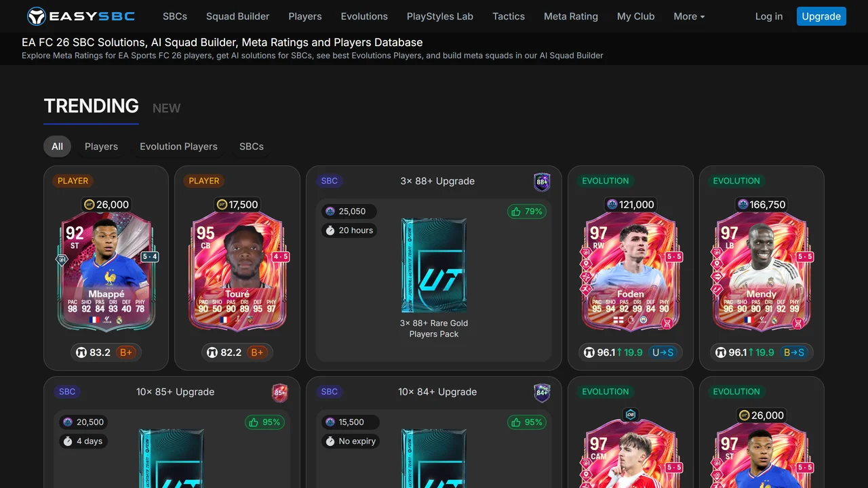This screenshot has height=488, width=868.
Task: Click the thumbs-up icon on 10× 85+ Upgrade
Action: pos(254,422)
